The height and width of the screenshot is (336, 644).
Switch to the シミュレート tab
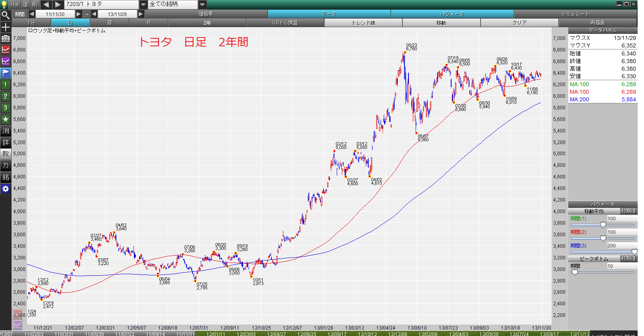pyautogui.click(x=575, y=14)
